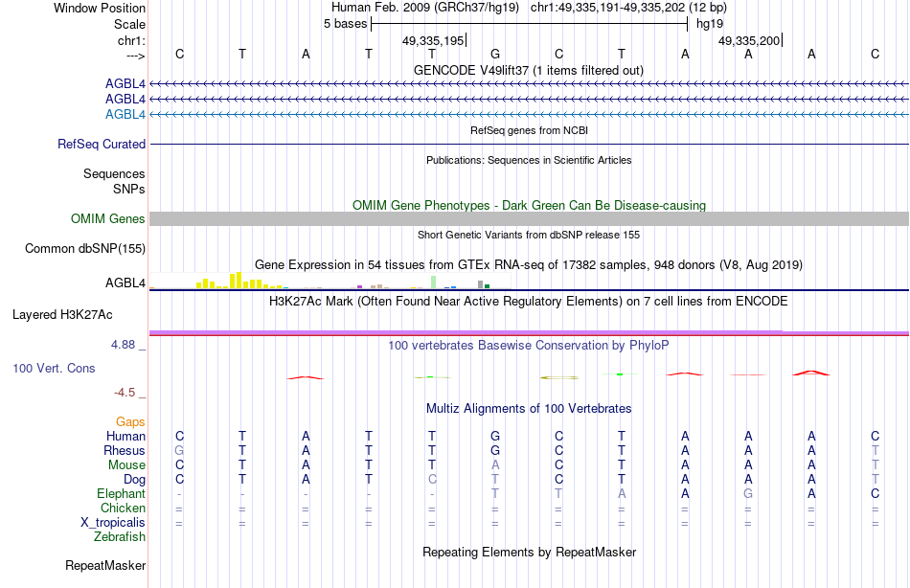
Task: Select the Mouse species row label
Action: [127, 465]
